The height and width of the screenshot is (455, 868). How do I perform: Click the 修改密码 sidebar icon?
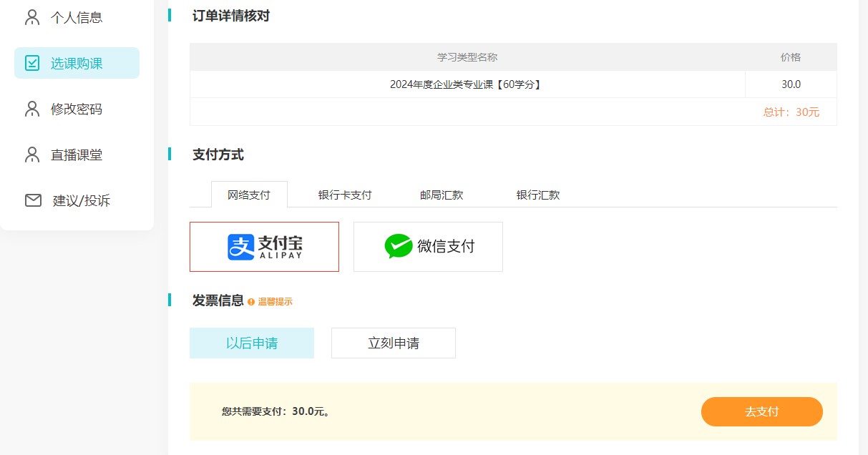(x=31, y=108)
